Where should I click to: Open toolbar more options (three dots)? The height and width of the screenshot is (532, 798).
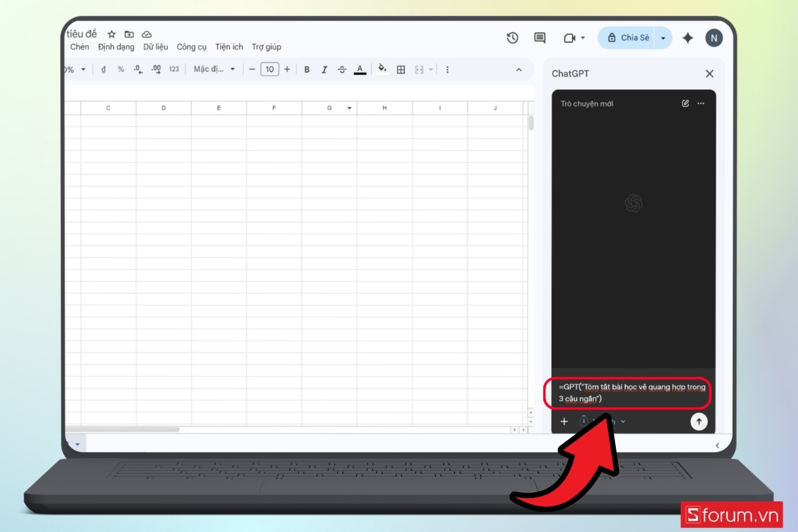tap(448, 69)
